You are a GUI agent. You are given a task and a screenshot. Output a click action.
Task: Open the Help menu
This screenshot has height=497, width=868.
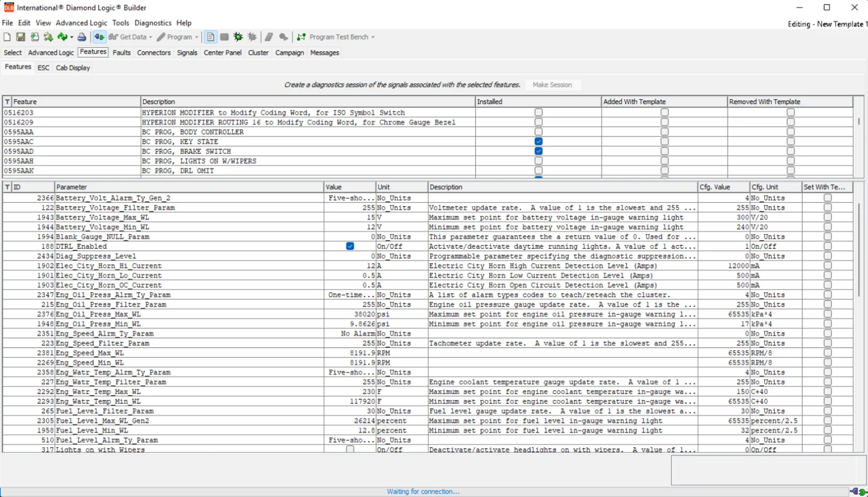tap(184, 23)
